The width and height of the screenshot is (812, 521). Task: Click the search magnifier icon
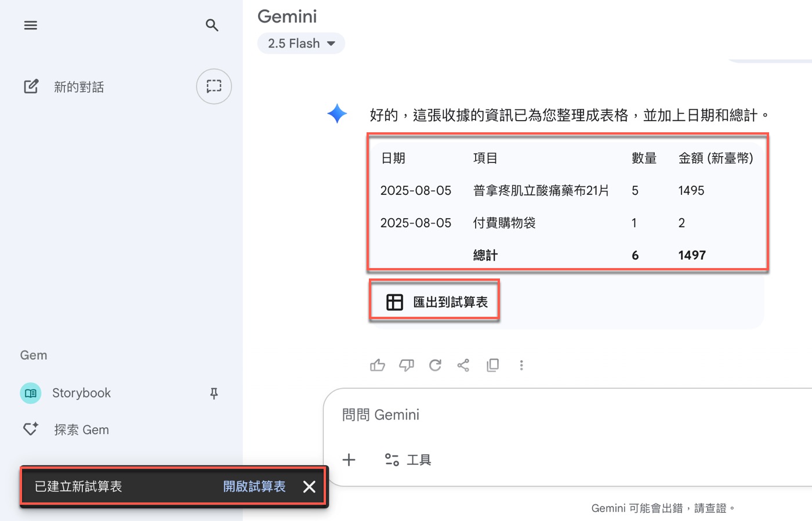point(212,26)
